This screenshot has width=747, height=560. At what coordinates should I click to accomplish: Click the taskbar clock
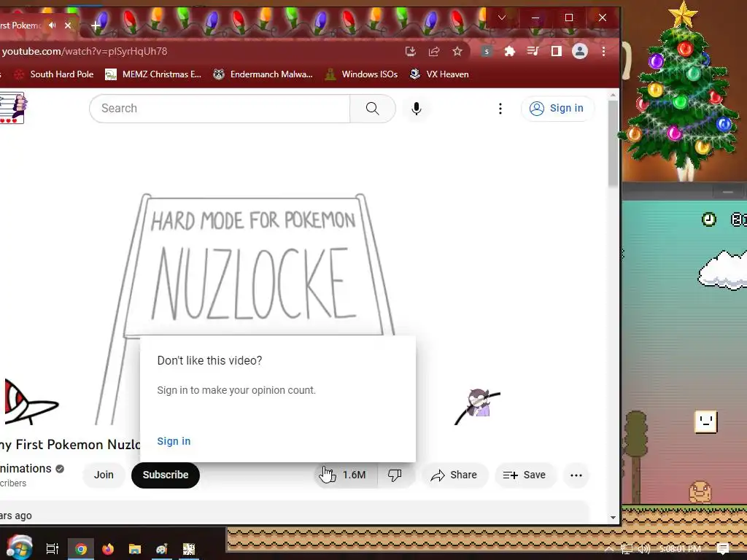[681, 549]
